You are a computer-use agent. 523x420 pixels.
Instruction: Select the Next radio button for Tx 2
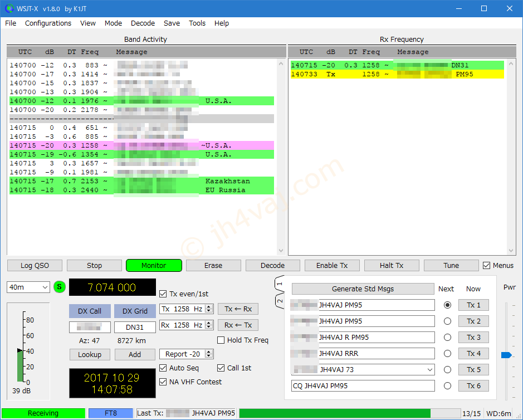(x=448, y=321)
